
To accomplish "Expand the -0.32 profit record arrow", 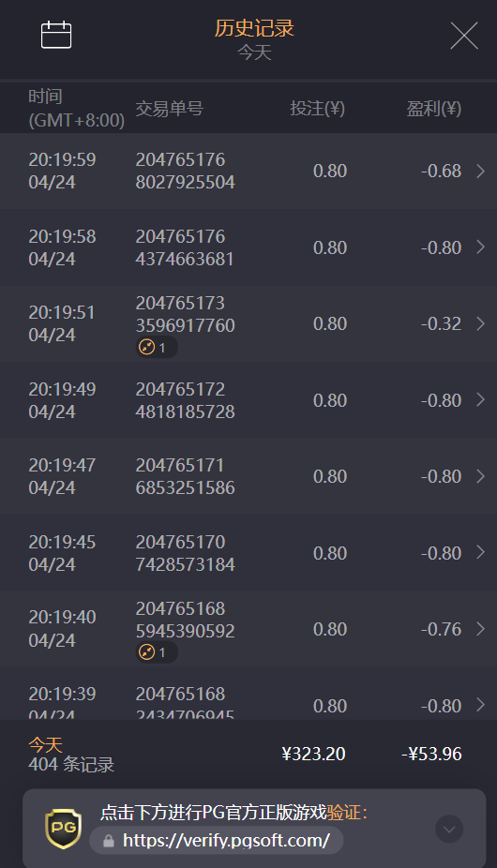I will 480,323.
